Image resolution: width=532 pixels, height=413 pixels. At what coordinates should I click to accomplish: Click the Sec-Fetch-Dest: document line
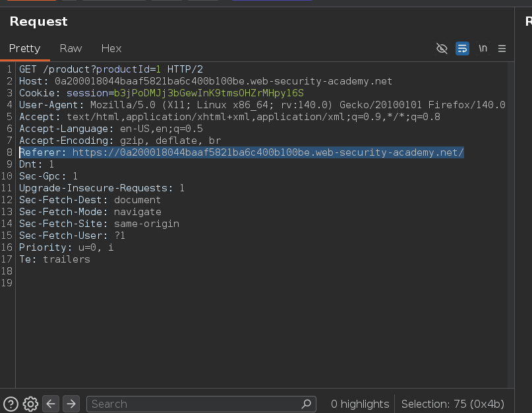point(90,200)
